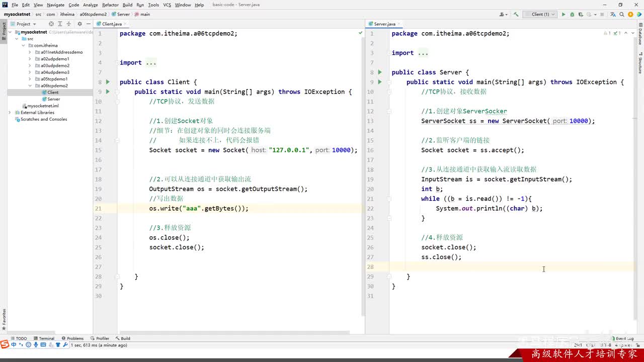The width and height of the screenshot is (644, 362).
Task: Open the Problems tool window
Action: [72, 338]
